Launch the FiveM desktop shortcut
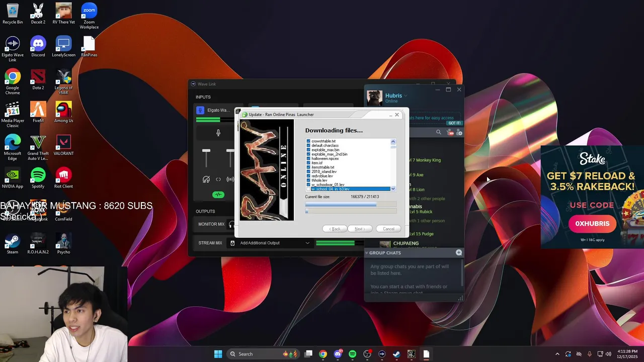Viewport: 644px width, 362px height. (38, 112)
